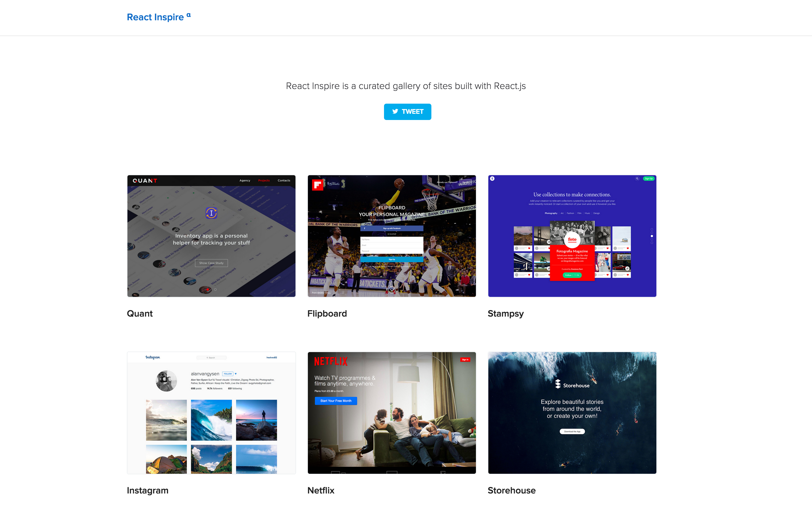Click Start Your Free Month in Netflix thumbnail
Viewport: 812px width, 507px height.
click(336, 401)
